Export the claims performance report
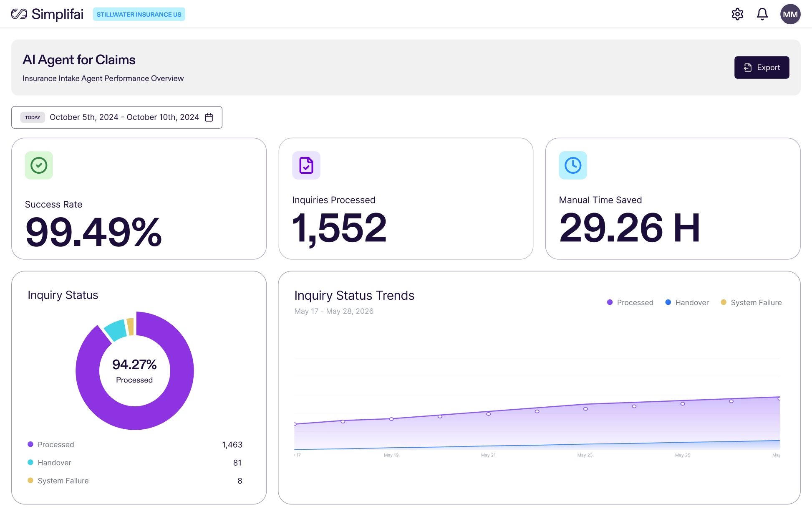Viewport: 812px width, 522px height. [762, 67]
